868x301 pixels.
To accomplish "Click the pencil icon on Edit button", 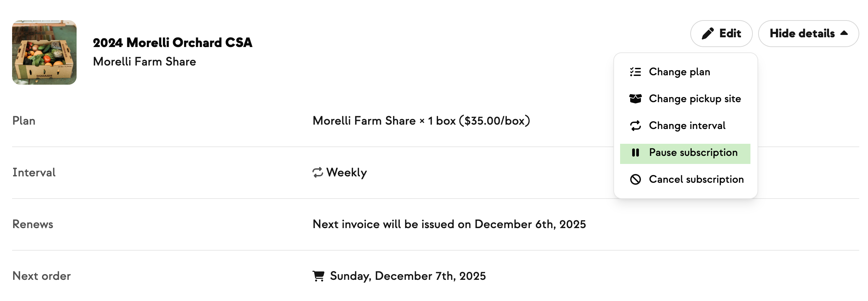I will click(707, 33).
